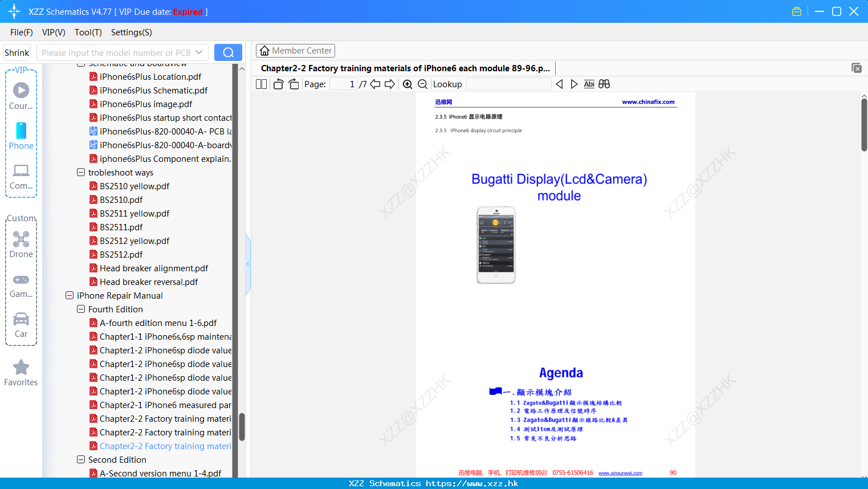Rotate the page counterclockwise
Viewport: 868px width, 489px height.
278,84
